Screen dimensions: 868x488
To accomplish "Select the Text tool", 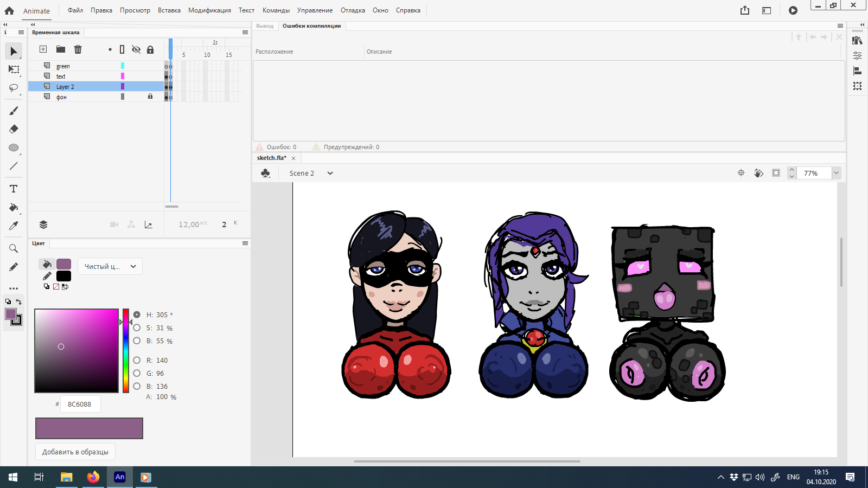I will click(x=14, y=189).
